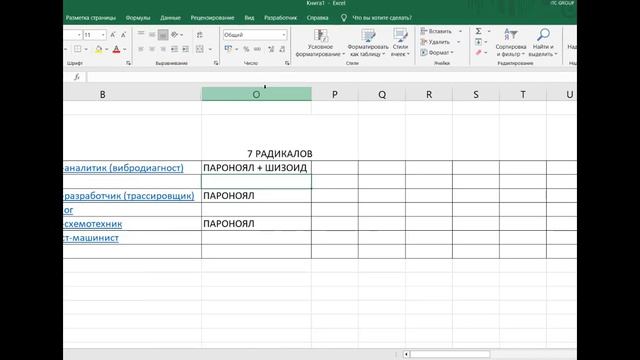Viewport: 640px width, 360px height.
Task: Apply comma thousands separator style
Action: point(258,49)
